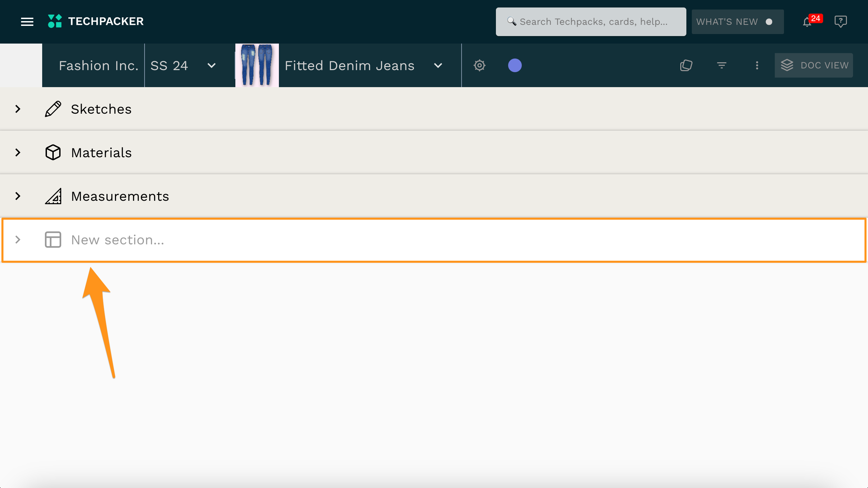Open the SS 24 season dropdown
Viewport: 868px width, 488px height.
[x=211, y=65]
